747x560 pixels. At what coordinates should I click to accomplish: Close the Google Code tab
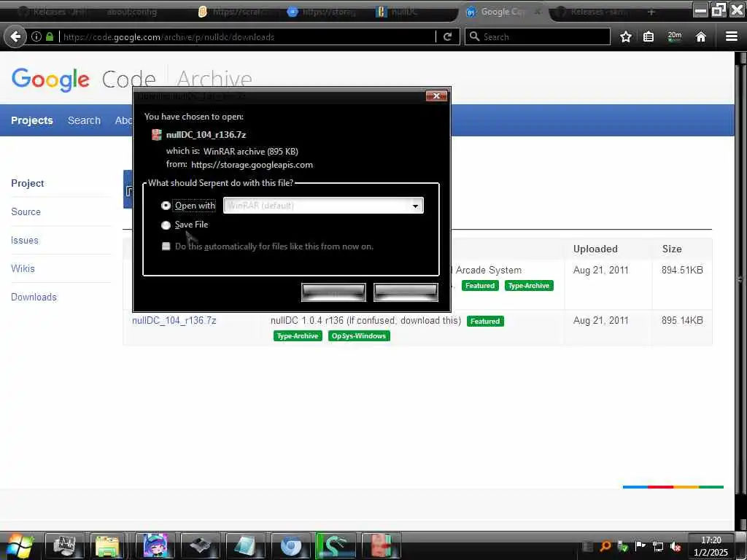(x=538, y=12)
